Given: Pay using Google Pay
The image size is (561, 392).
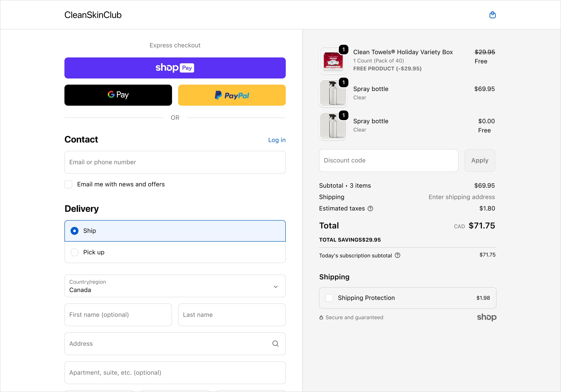Looking at the screenshot, I should click(118, 95).
